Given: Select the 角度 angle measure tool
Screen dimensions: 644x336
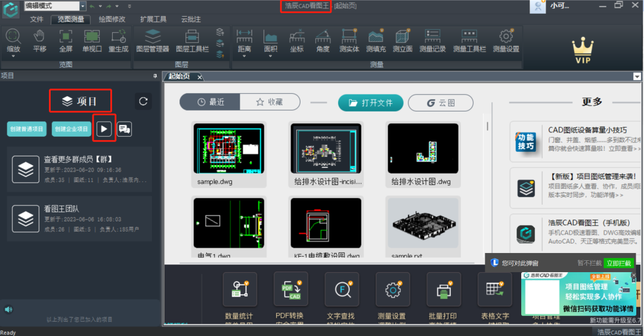Looking at the screenshot, I should pos(323,41).
